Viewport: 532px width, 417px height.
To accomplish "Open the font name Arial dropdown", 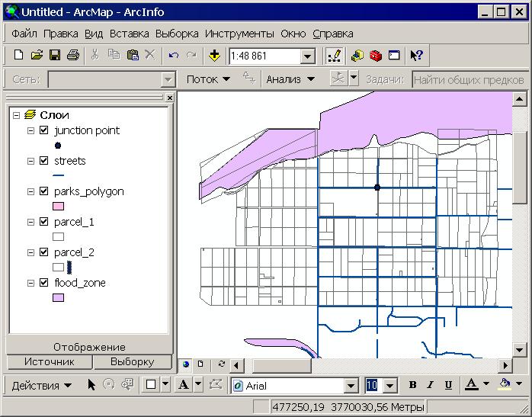I will pos(351,386).
